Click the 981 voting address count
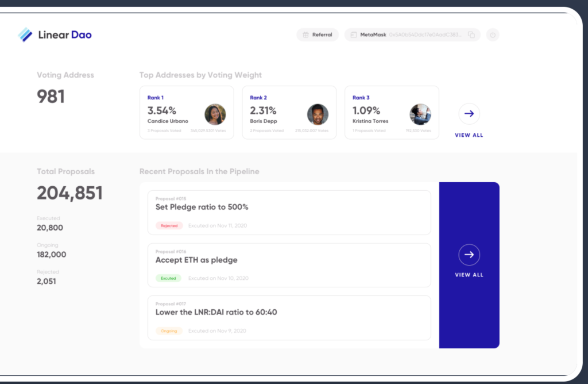Screen dimensions: 588x384 51,97
